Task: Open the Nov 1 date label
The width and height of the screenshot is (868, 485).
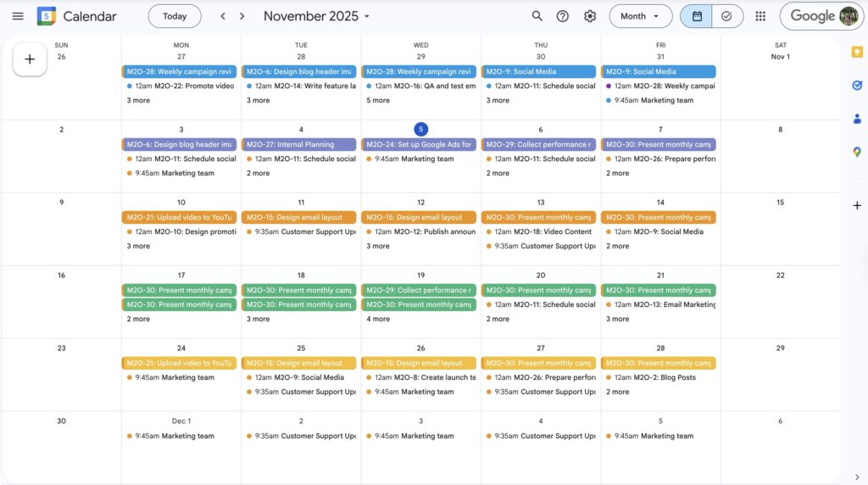Action: [781, 57]
